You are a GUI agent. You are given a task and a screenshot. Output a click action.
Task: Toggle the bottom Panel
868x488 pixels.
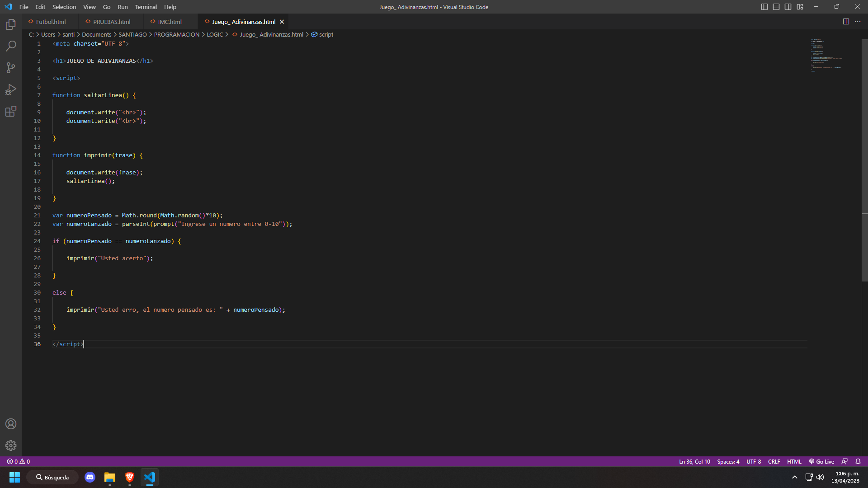pos(776,7)
